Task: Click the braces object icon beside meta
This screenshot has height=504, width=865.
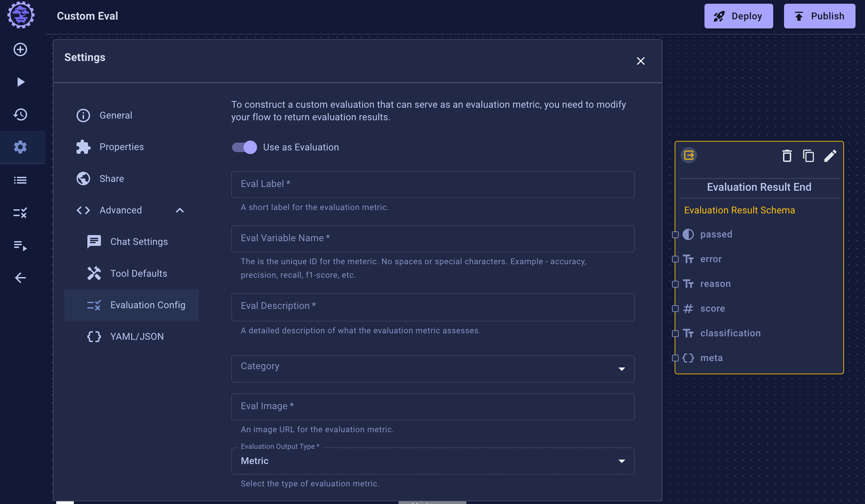Action: coord(688,358)
